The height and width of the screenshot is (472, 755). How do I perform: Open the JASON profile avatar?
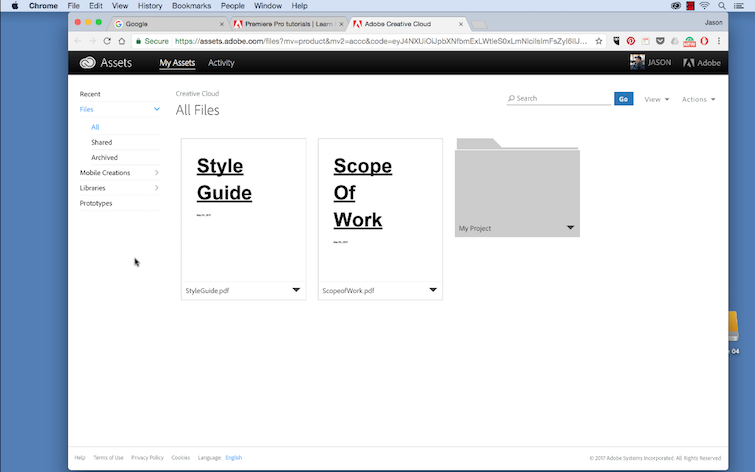point(637,62)
